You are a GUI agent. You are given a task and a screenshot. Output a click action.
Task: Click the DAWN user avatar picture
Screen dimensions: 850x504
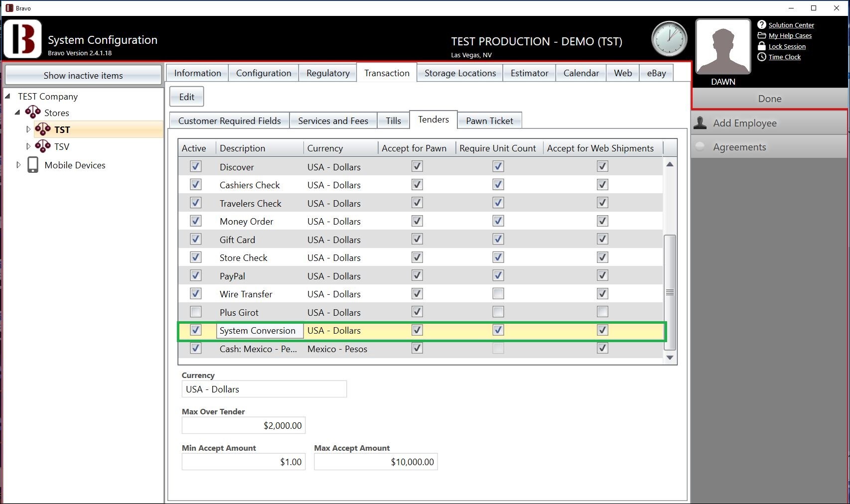[723, 47]
